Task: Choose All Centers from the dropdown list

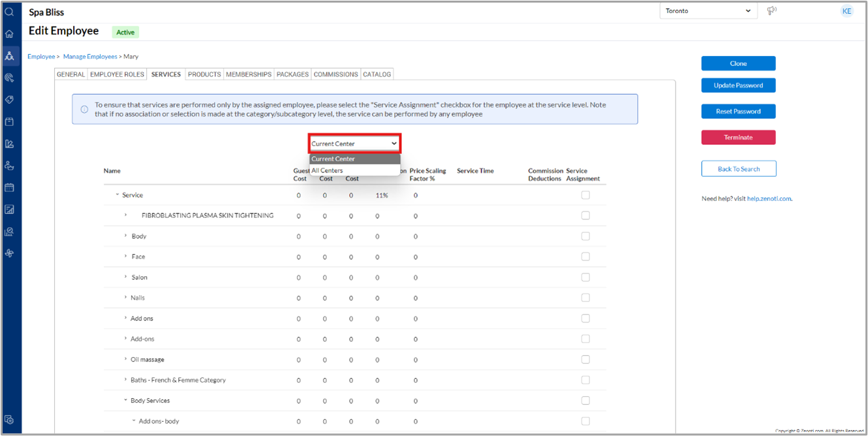Action: pyautogui.click(x=354, y=170)
